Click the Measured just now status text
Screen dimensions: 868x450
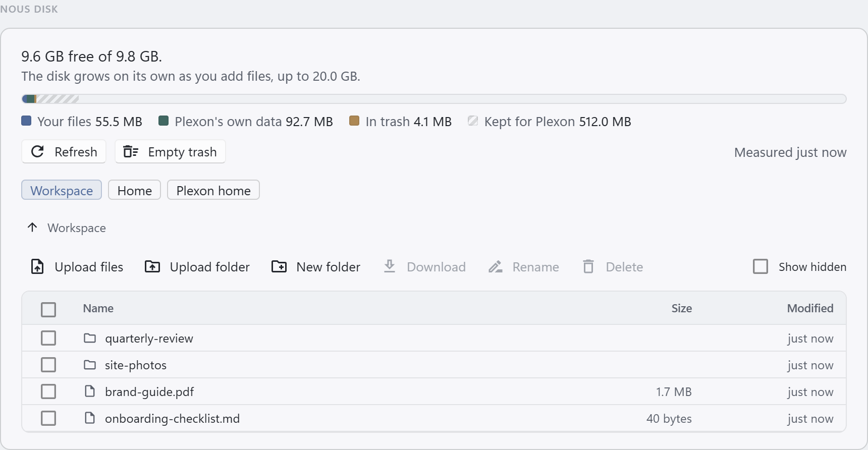tap(790, 152)
